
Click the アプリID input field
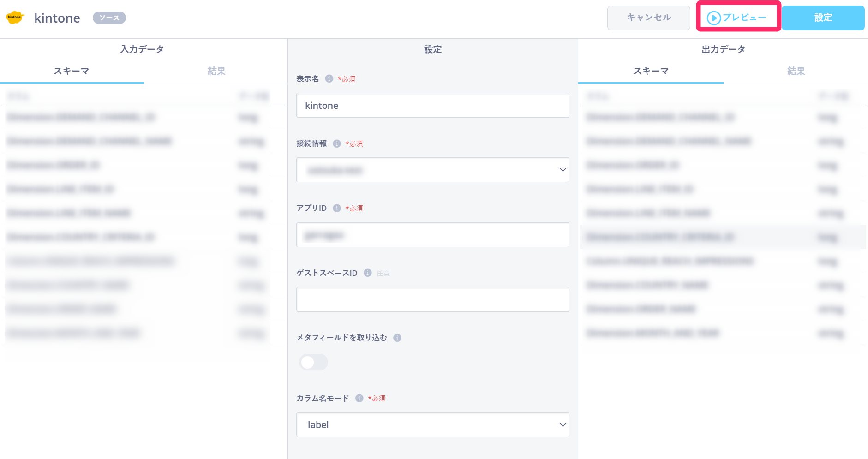(x=432, y=235)
